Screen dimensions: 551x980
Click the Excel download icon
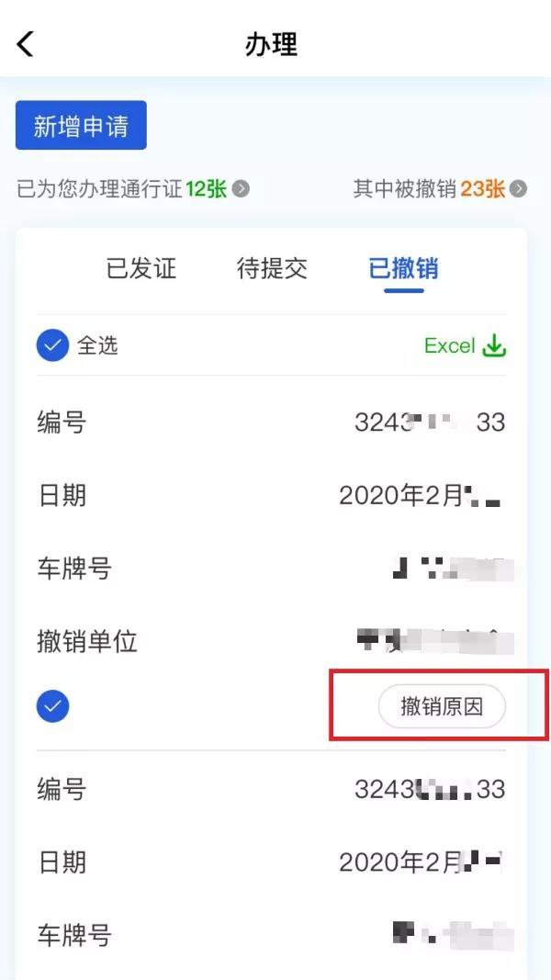494,345
